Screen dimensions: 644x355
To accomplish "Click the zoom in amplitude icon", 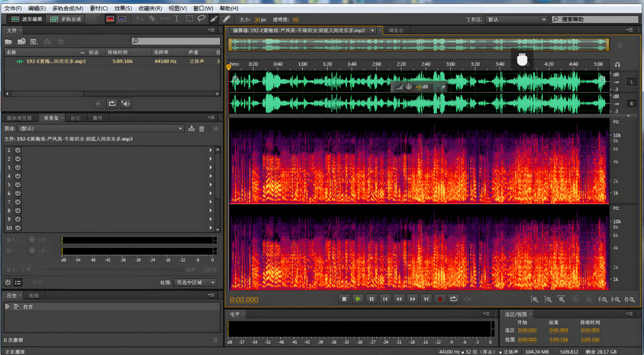I will (x=534, y=299).
